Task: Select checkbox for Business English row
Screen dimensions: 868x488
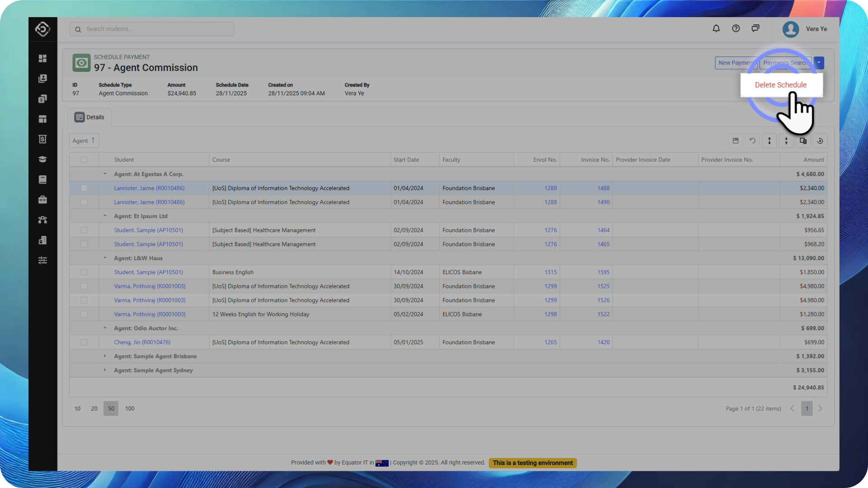Action: pos(84,272)
